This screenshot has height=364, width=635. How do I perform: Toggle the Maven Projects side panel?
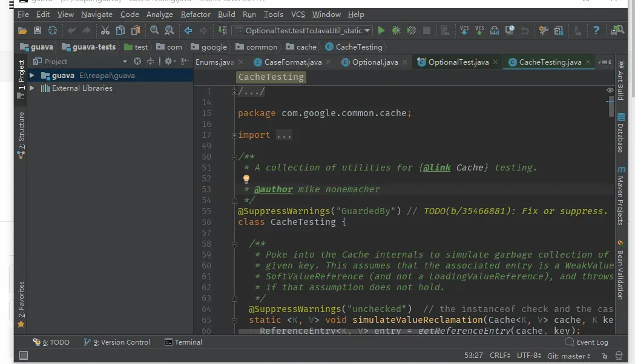pos(621,195)
